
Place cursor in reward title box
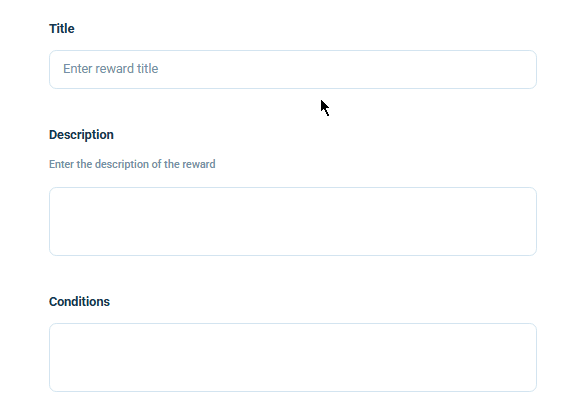293,70
